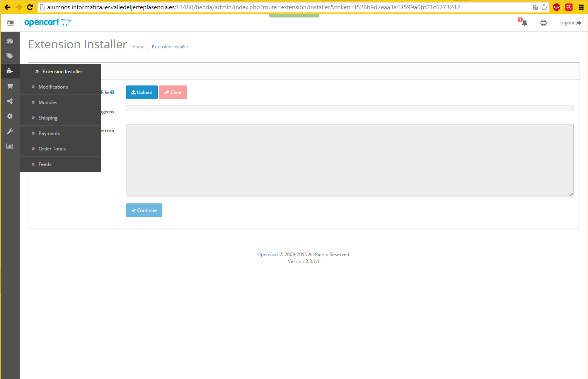Click the Continue button
Screen dimensions: 588x379
coord(144,210)
